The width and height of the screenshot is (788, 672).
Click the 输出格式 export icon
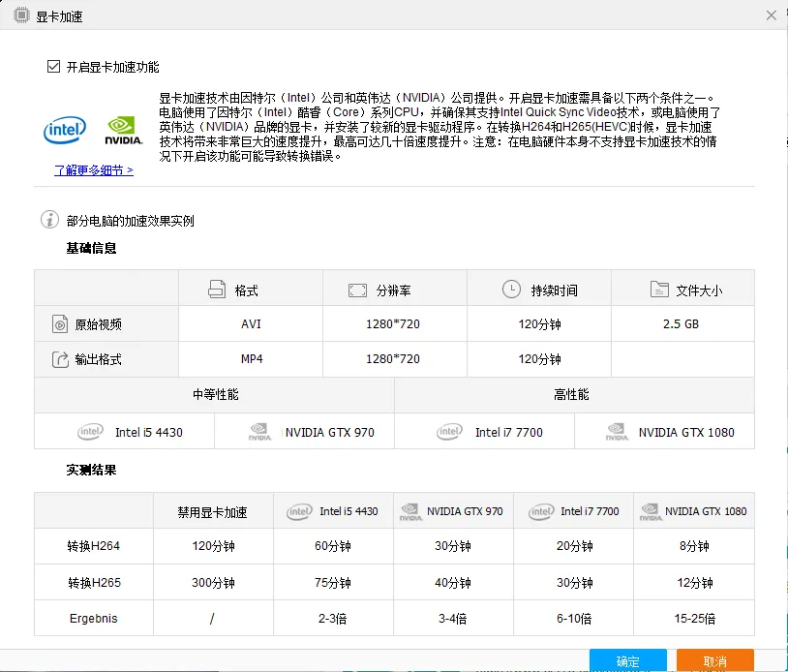pyautogui.click(x=60, y=359)
